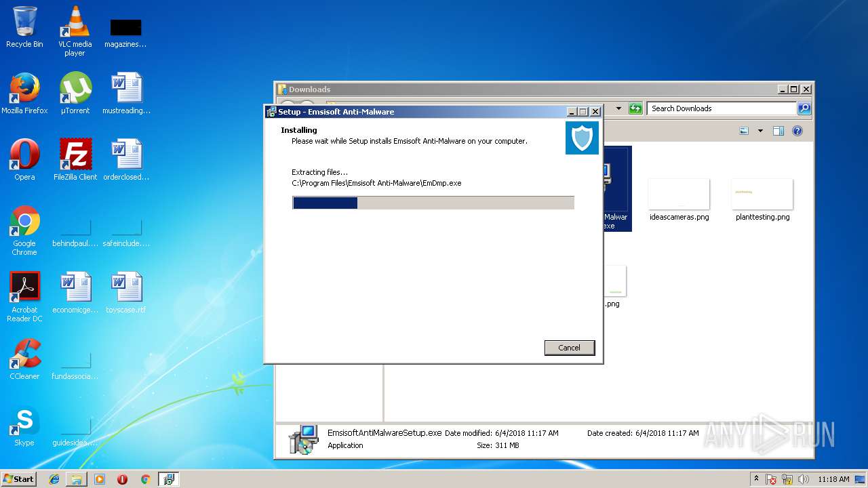This screenshot has height=488, width=868.
Task: Open Google Chrome desktop shortcut
Action: click(x=24, y=230)
